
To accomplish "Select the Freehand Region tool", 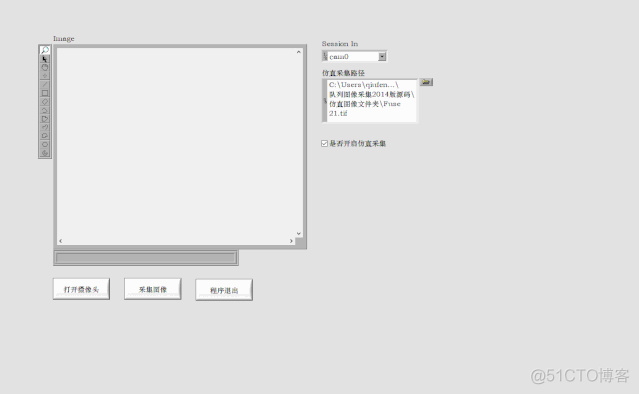I will click(45, 136).
